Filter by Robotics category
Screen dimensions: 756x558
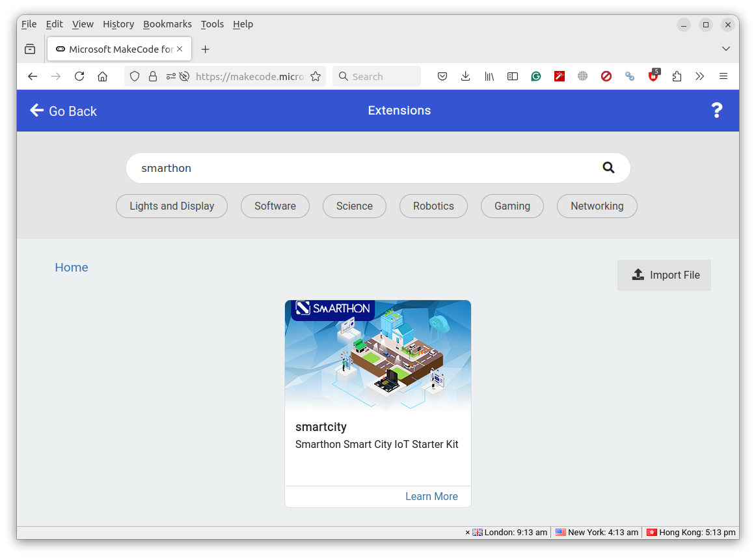click(433, 206)
